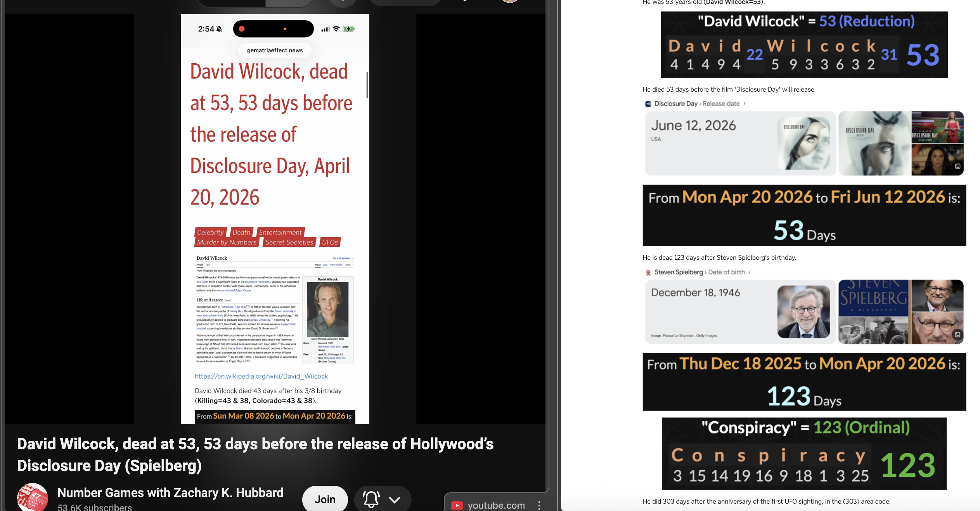This screenshot has width=980, height=511.
Task: Open the David Wilcock Wikipedia link
Action: coord(261,376)
